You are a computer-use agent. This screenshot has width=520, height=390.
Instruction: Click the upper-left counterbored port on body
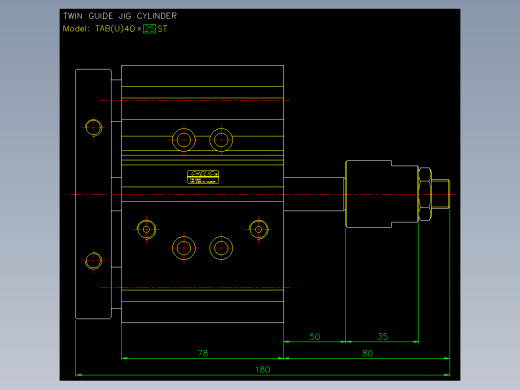click(184, 140)
